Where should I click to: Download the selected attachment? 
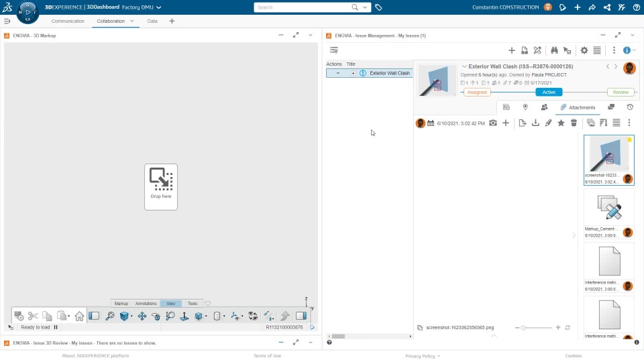[535, 123]
